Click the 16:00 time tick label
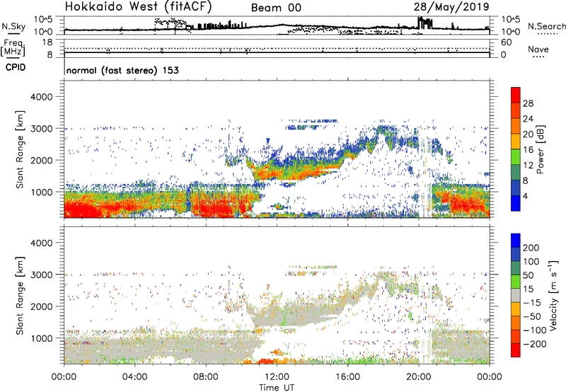 tap(347, 377)
